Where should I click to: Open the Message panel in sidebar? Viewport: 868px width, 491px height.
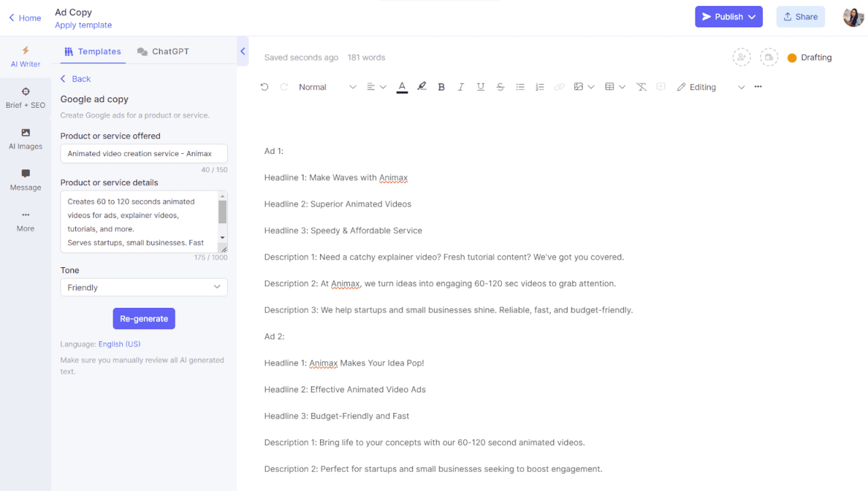point(25,180)
